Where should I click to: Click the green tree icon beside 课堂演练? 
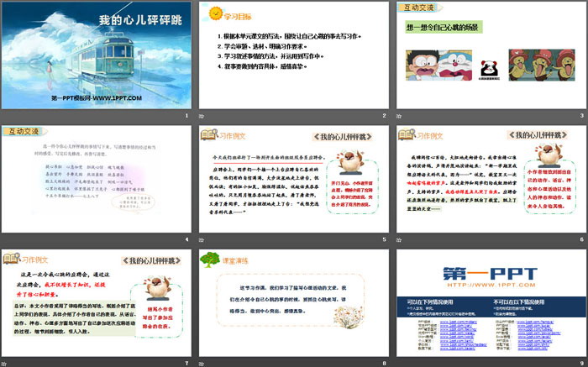click(x=210, y=260)
